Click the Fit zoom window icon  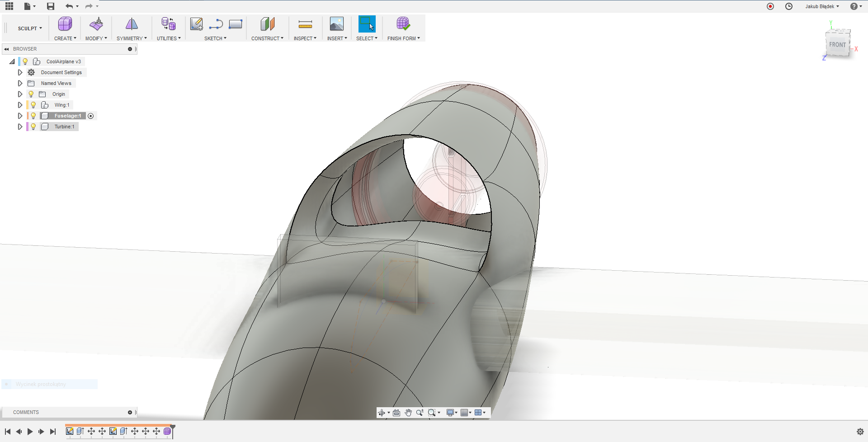pyautogui.click(x=432, y=413)
